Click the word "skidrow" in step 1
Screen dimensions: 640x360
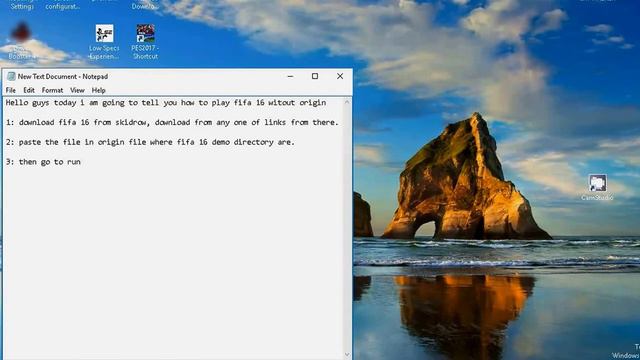point(131,122)
